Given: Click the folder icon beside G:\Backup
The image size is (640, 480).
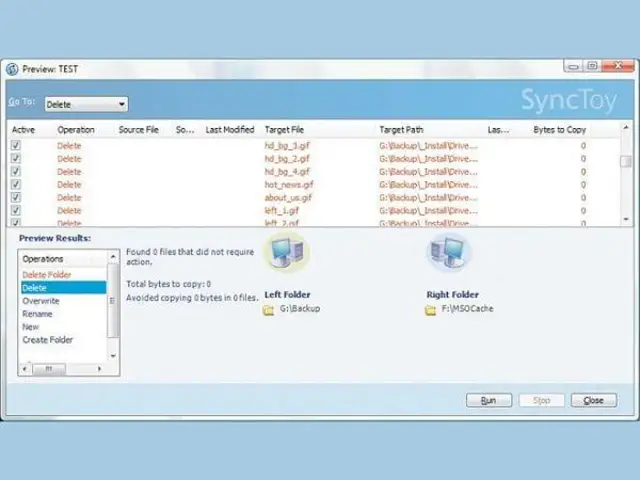Looking at the screenshot, I should coord(269,310).
